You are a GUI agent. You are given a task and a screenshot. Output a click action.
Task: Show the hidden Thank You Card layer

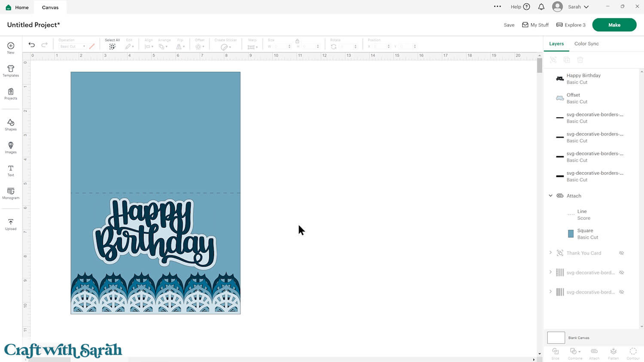[x=621, y=253]
